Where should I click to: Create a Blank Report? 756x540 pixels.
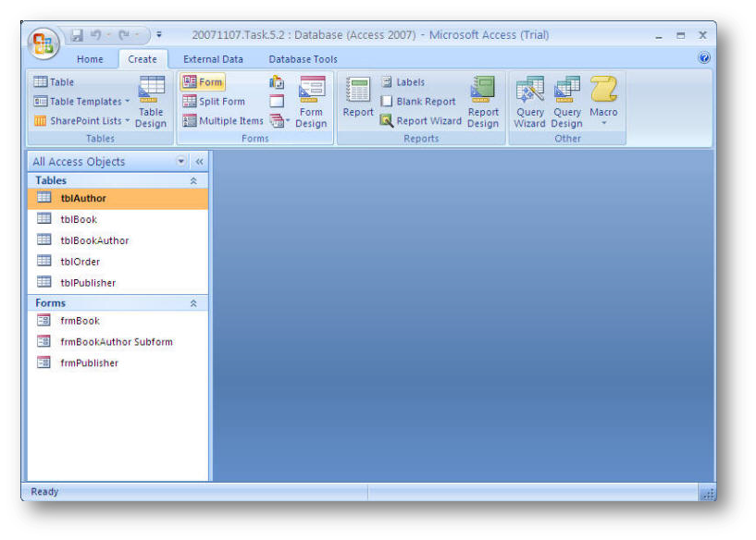point(418,102)
